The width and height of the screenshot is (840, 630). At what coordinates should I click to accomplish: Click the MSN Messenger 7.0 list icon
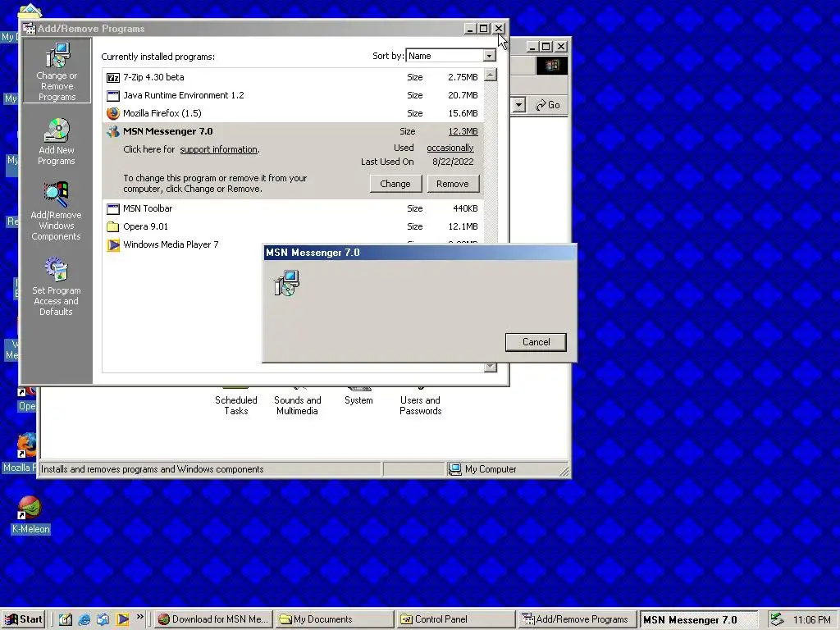tap(112, 132)
